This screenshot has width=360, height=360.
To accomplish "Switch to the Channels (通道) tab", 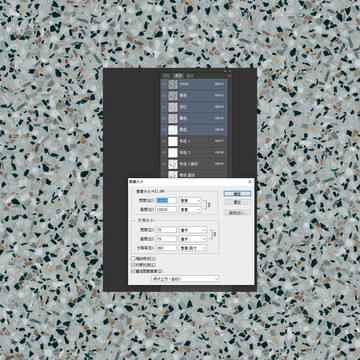I will (179, 76).
